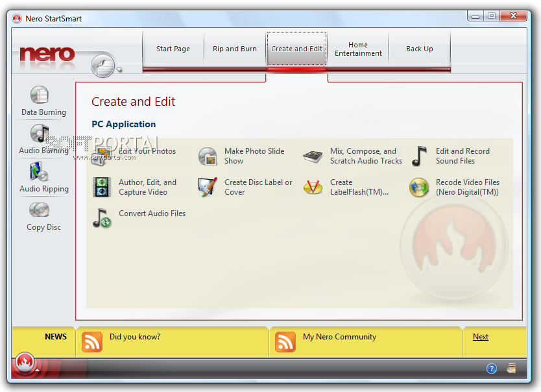Screen dimensions: 541x392
Task: Click the Create Disc Label or Cover icon
Action: pos(208,187)
